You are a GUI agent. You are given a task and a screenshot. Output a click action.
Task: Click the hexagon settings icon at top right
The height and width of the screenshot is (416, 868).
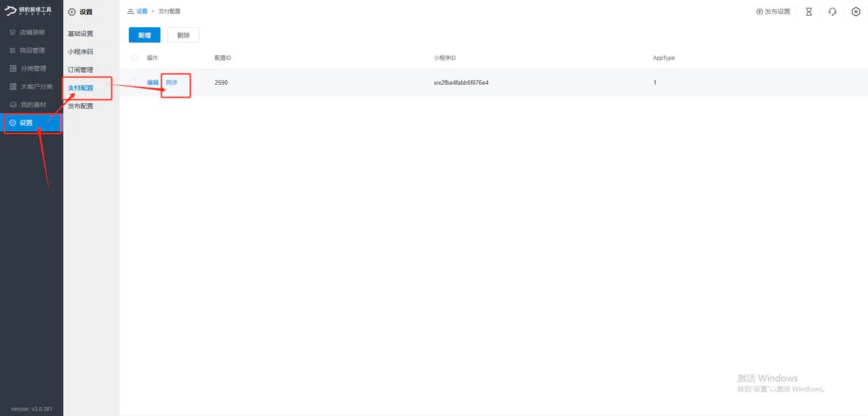click(856, 12)
